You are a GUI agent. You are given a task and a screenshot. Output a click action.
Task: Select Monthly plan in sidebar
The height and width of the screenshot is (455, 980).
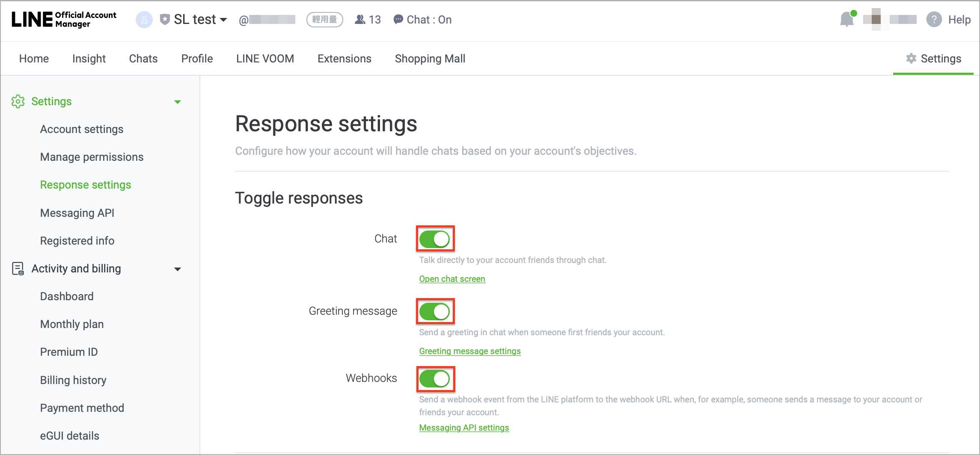tap(72, 324)
